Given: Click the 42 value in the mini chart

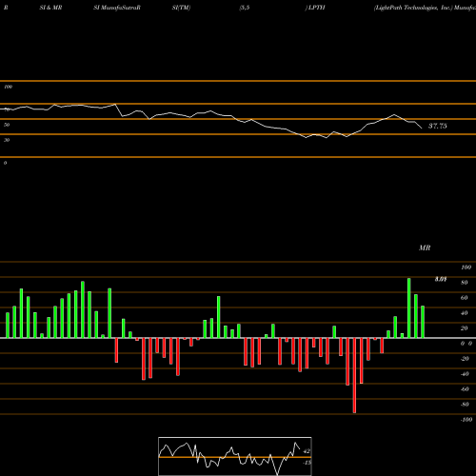Looking at the screenshot, I should pos(307,451).
